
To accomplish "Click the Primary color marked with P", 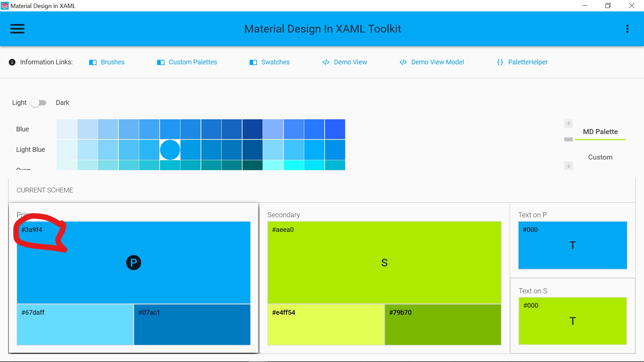I will point(133,262).
